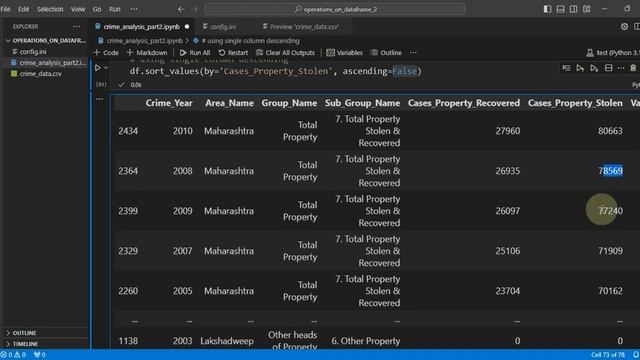This screenshot has height=360, width=640.
Task: Click the False value in the code
Action: (x=404, y=71)
